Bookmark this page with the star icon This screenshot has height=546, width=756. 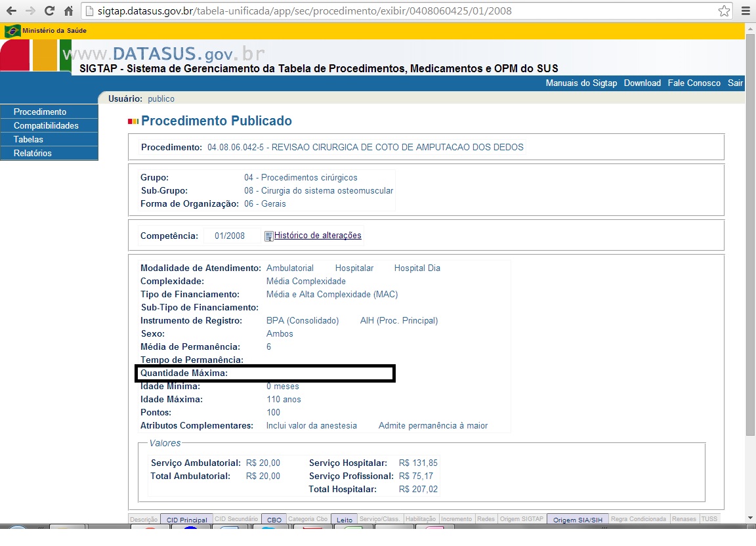point(724,11)
